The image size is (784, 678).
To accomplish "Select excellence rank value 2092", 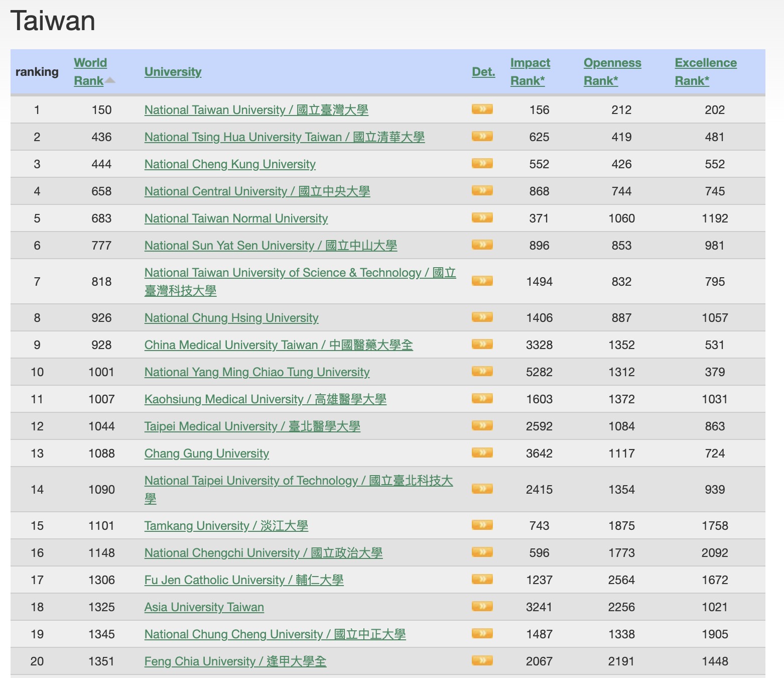I will [x=715, y=553].
